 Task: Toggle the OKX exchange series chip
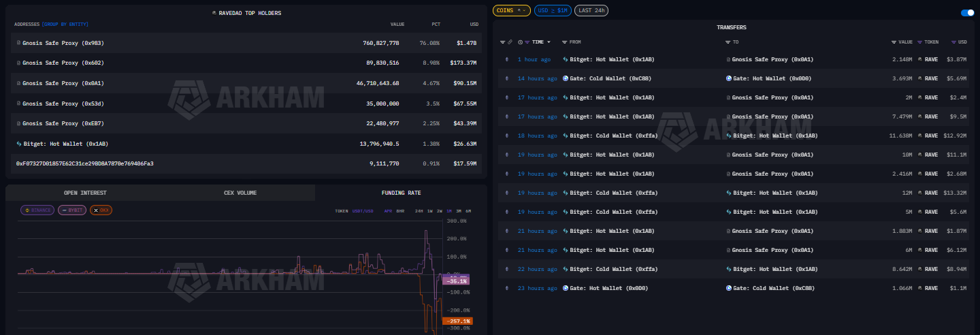click(101, 210)
